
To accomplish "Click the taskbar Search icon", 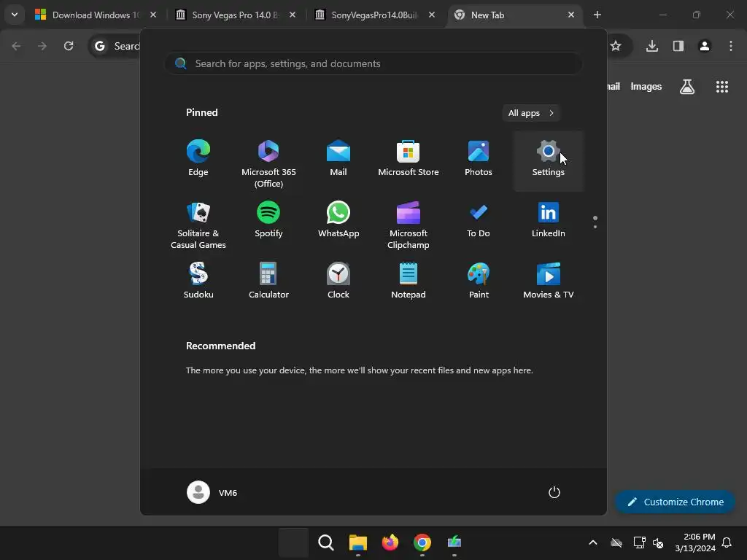I will point(326,542).
